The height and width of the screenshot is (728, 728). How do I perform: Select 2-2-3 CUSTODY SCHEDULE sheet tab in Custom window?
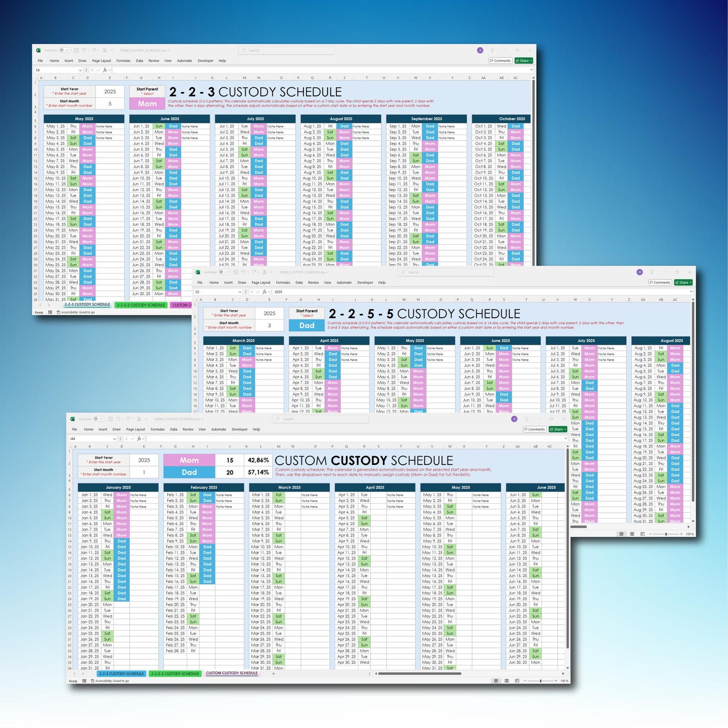click(121, 674)
